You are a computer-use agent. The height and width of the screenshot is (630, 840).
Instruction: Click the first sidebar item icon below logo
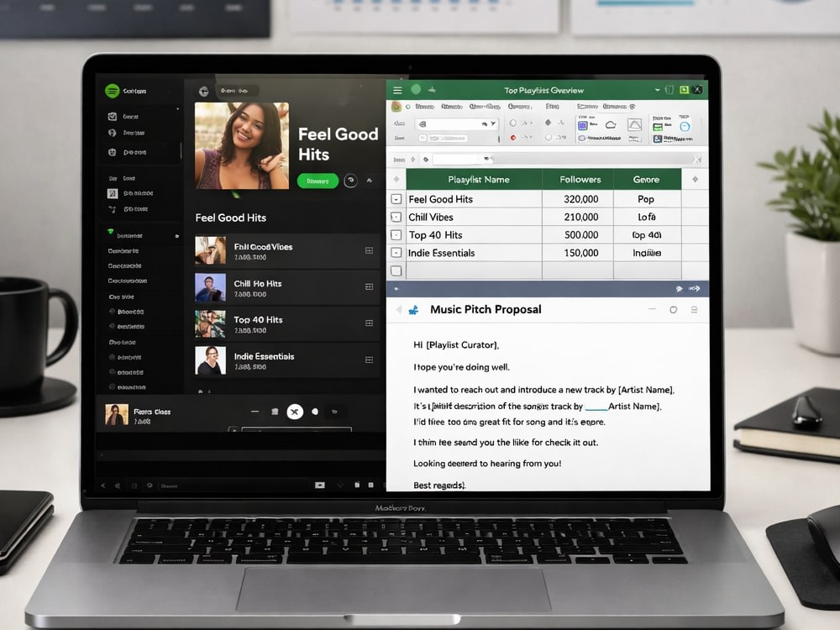[x=112, y=116]
